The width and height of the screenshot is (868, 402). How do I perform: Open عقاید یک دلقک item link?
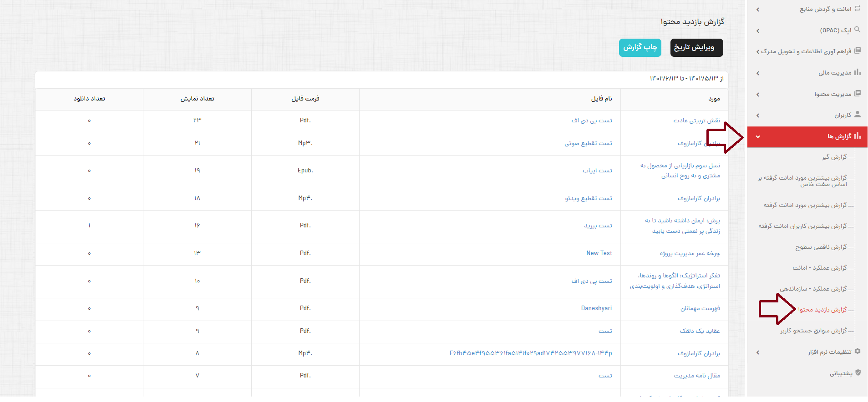pyautogui.click(x=700, y=331)
